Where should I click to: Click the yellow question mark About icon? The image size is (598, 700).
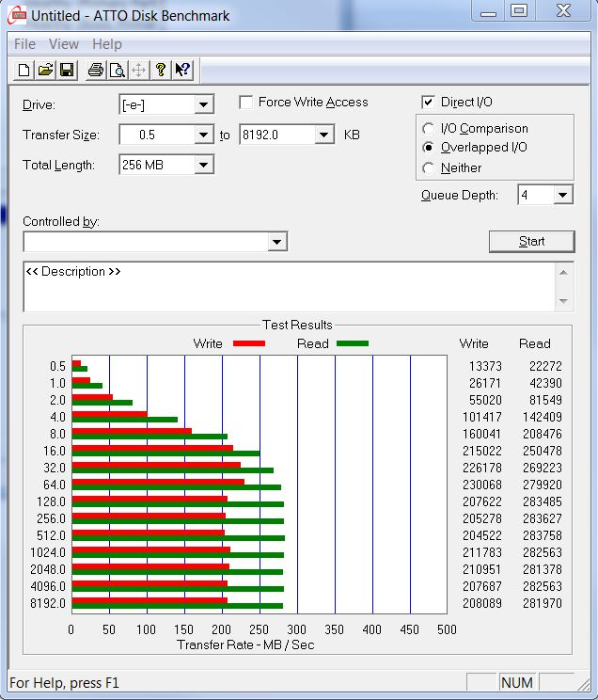click(x=161, y=70)
